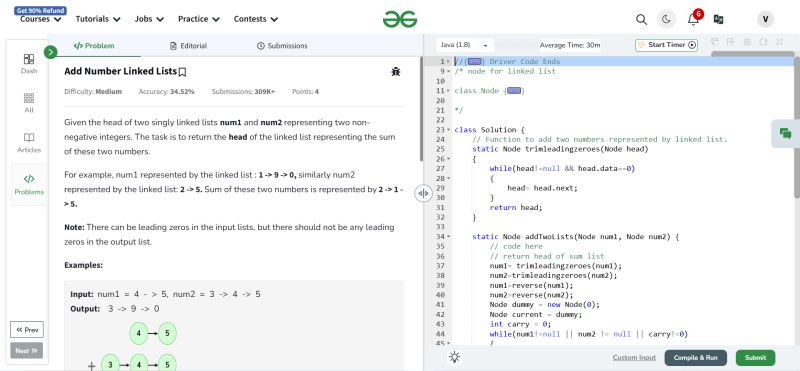Switch to the Editorial tab
800x371 pixels.
point(188,46)
